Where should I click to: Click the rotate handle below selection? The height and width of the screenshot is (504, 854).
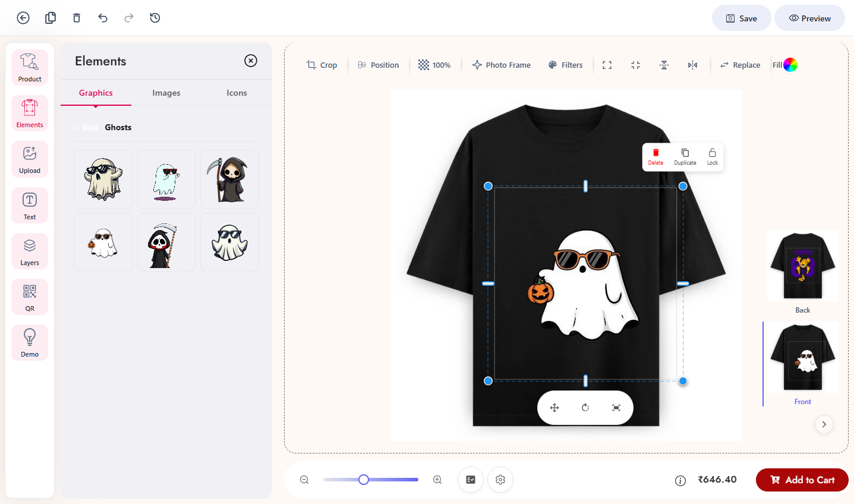pos(585,408)
